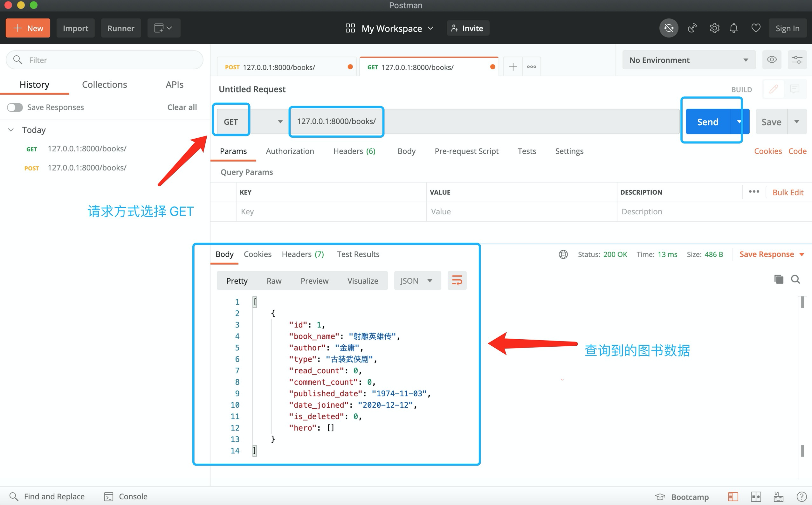The image size is (812, 505).
Task: Toggle the Save Responses switch
Action: [x=15, y=107]
